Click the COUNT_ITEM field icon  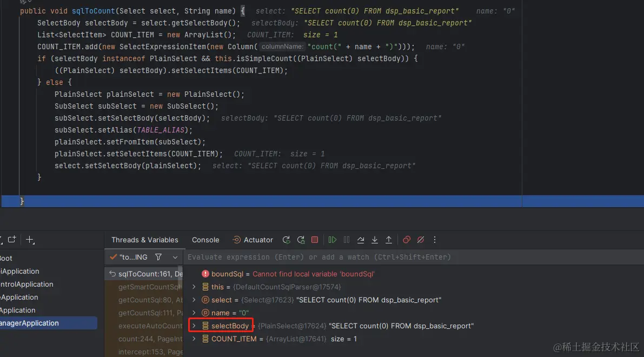[x=205, y=339]
